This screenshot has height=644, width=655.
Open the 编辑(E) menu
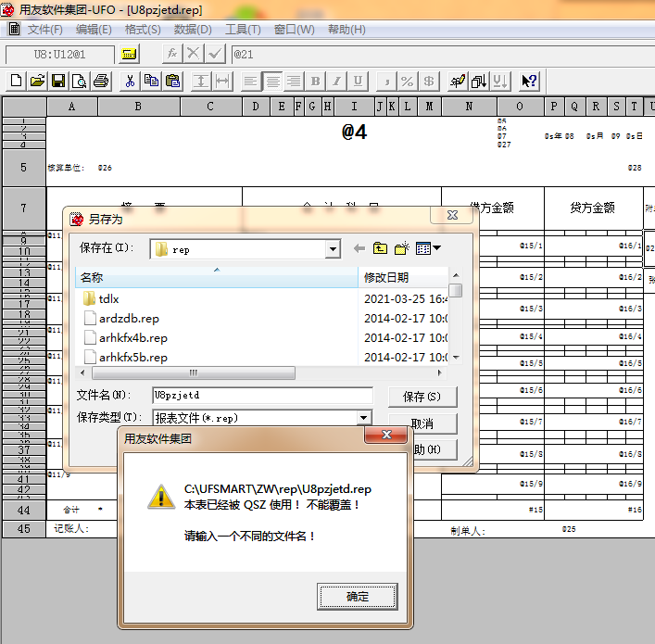[94, 30]
